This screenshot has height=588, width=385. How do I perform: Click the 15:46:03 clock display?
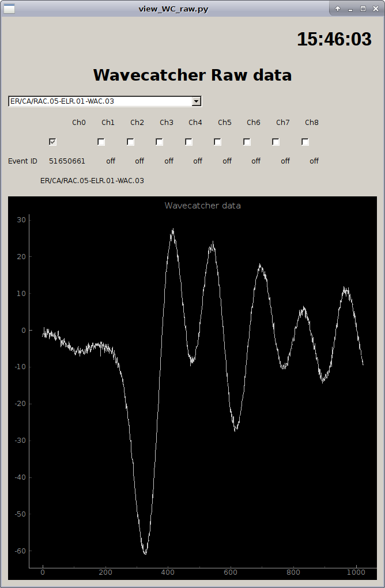pos(334,39)
